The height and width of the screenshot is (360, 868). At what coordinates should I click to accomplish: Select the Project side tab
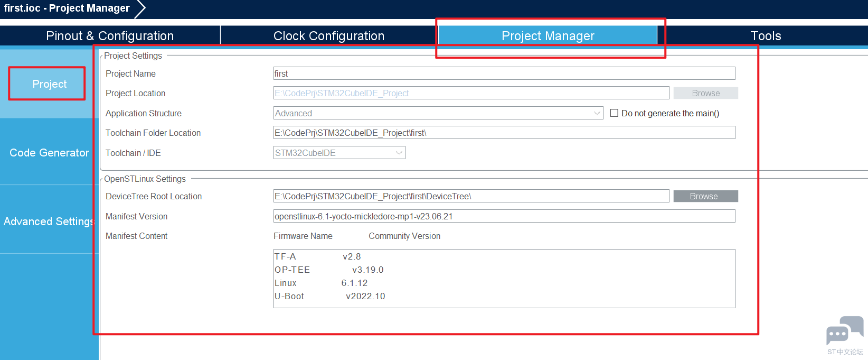click(x=49, y=84)
